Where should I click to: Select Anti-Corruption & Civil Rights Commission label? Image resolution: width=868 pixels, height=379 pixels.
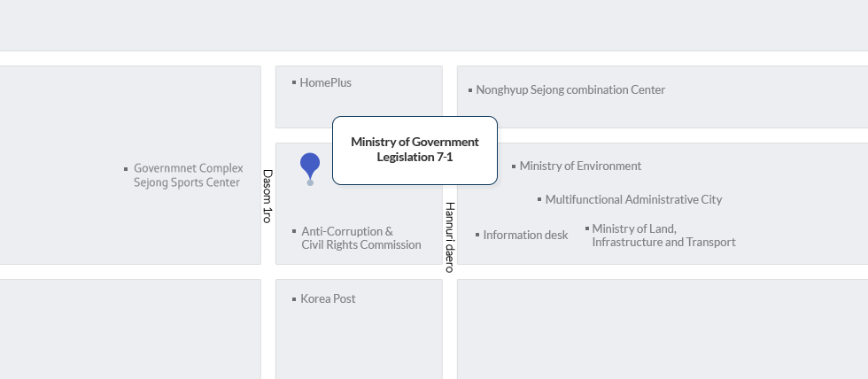coord(361,238)
